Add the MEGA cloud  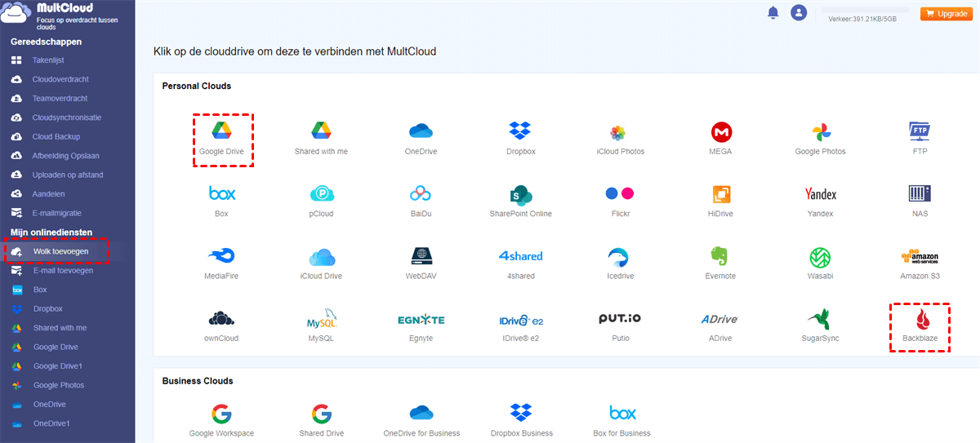720,139
